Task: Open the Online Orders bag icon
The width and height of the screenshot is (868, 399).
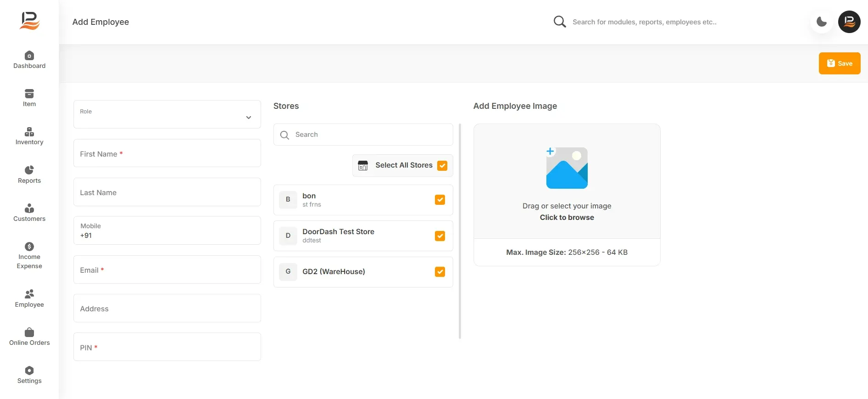Action: 29,332
